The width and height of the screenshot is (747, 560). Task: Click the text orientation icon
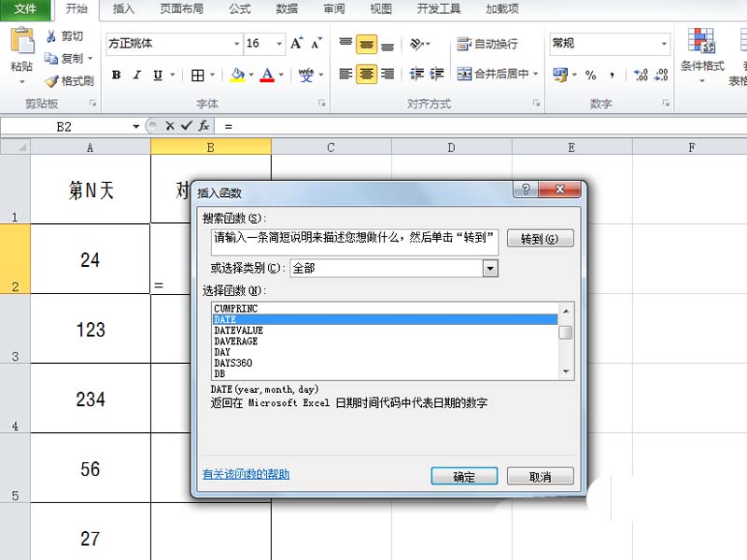(x=416, y=44)
